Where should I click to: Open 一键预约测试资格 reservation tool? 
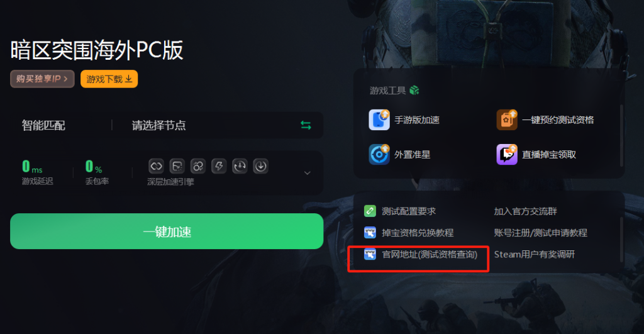click(x=545, y=120)
